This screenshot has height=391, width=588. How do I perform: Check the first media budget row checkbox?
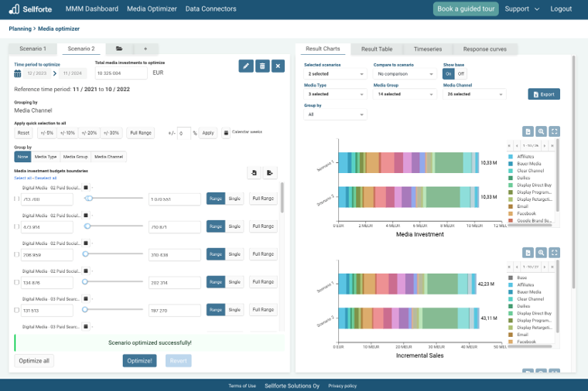[x=17, y=199]
